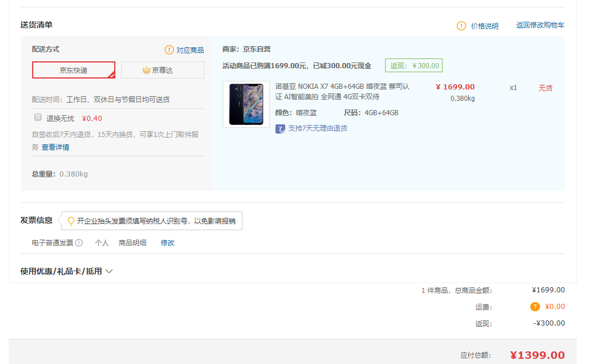Click the ¥0.40 退换无忧 fee
The image size is (594, 364).
(x=92, y=119)
